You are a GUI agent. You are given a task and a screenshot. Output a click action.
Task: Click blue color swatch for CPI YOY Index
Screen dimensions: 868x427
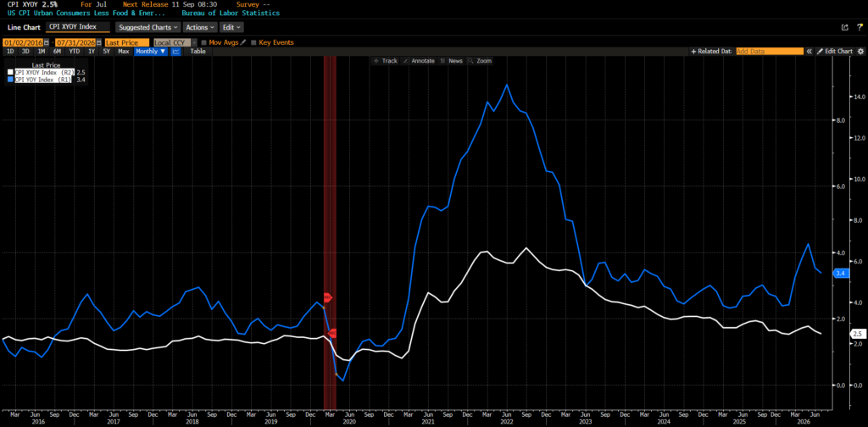click(x=10, y=80)
